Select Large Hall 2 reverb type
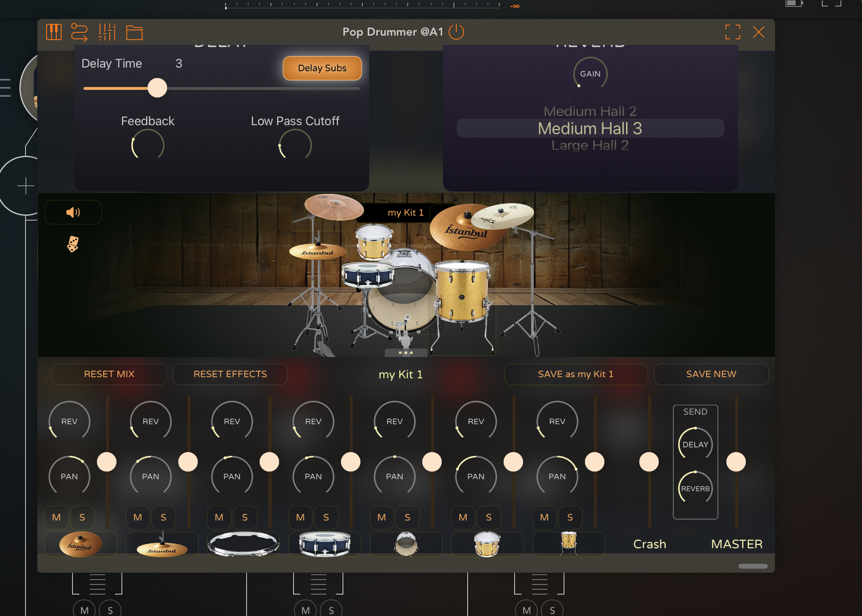The width and height of the screenshot is (862, 616). point(590,145)
